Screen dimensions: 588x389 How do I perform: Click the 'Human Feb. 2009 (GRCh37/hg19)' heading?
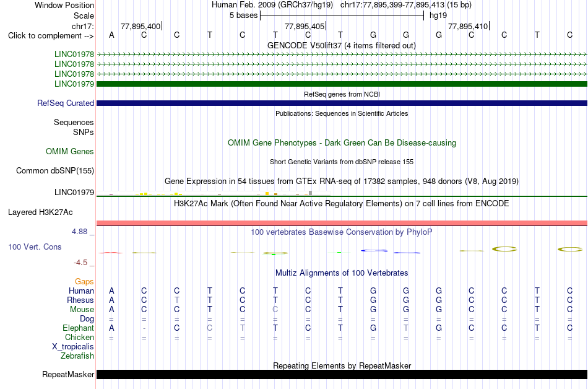point(272,5)
